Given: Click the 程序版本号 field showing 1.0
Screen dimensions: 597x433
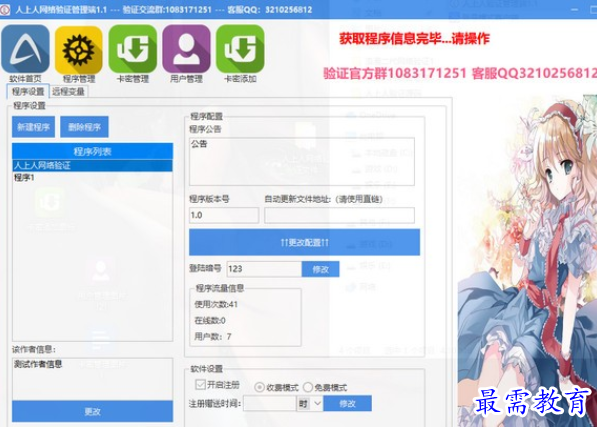Looking at the screenshot, I should click(x=224, y=215).
